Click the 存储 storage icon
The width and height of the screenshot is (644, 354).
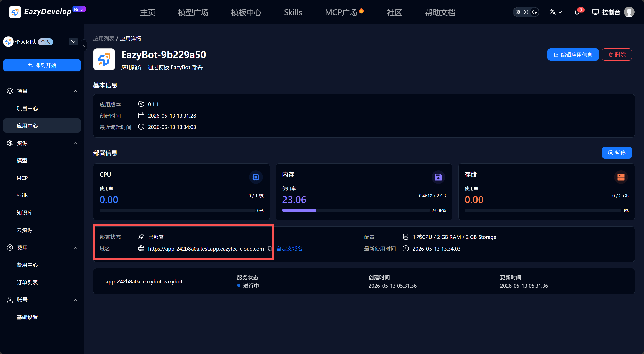[x=621, y=177]
